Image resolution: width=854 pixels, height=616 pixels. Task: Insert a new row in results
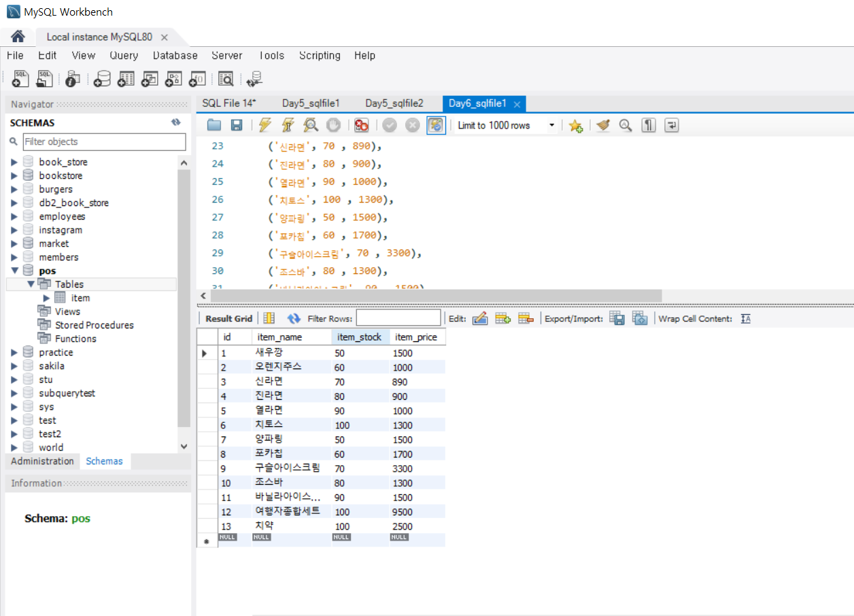coord(503,318)
